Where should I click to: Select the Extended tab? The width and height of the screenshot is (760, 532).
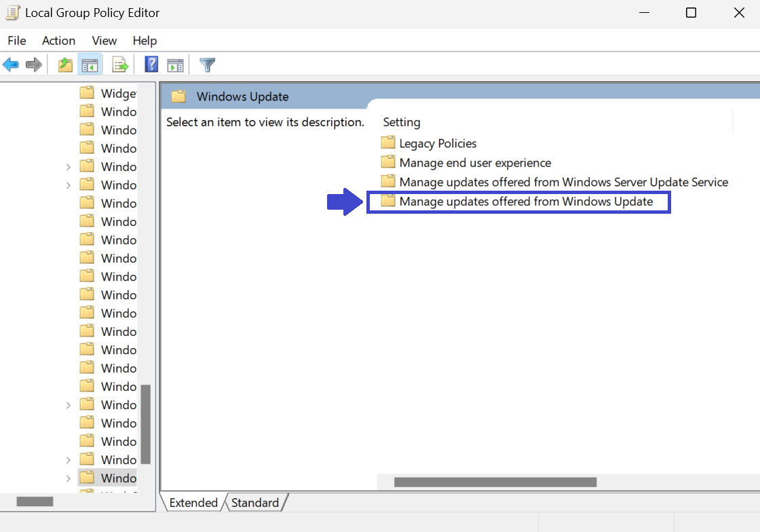coord(193,503)
